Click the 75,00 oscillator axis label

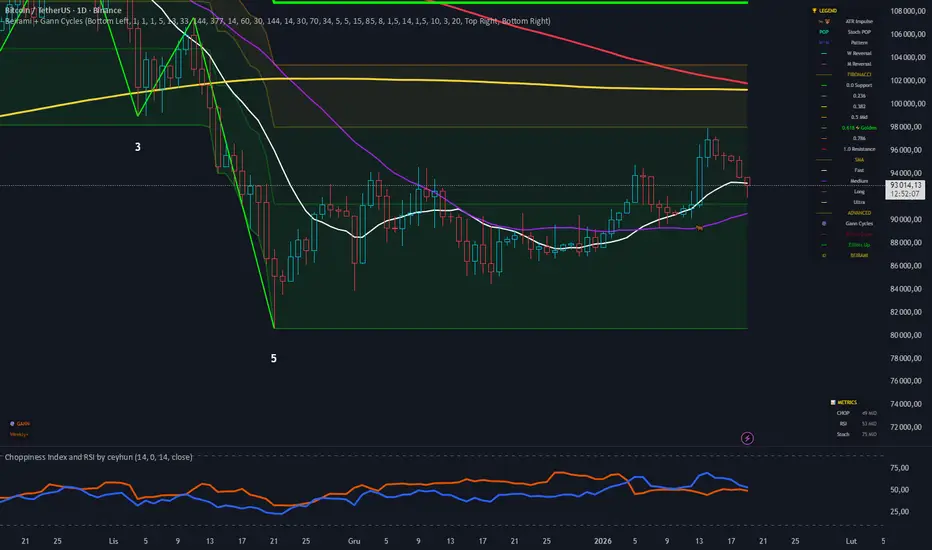899,469
